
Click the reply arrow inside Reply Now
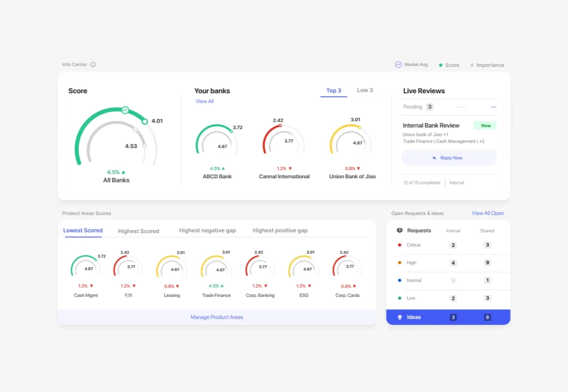(435, 158)
